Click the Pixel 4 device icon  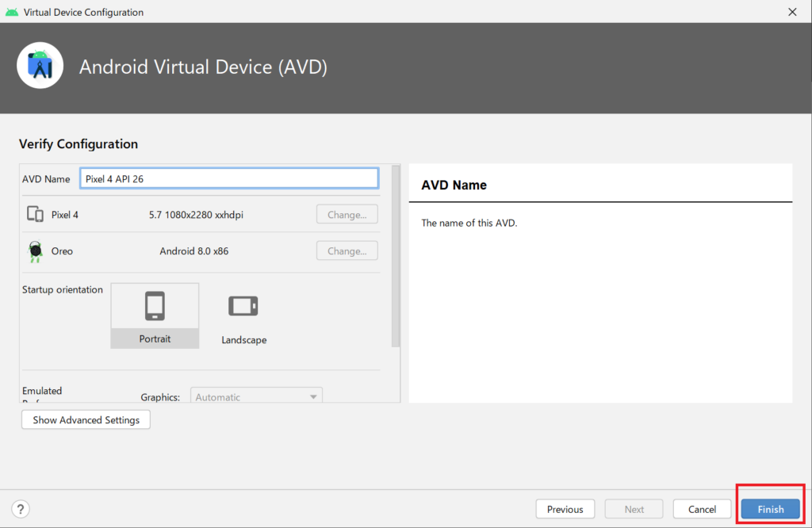[35, 214]
